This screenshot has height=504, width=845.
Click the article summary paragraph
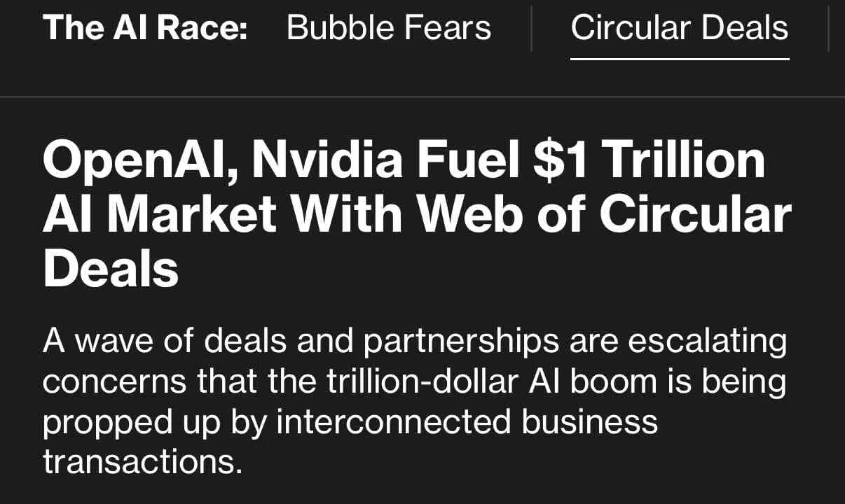click(x=415, y=402)
